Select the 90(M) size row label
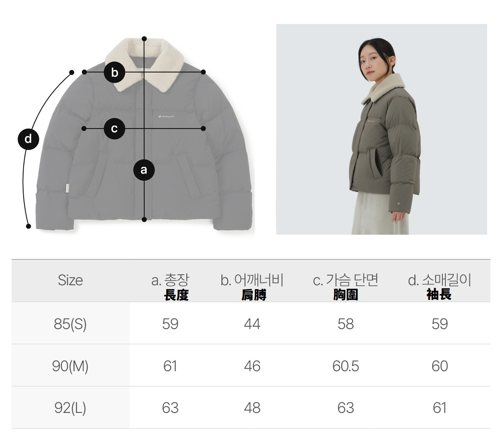This screenshot has width=504, height=442. (70, 366)
